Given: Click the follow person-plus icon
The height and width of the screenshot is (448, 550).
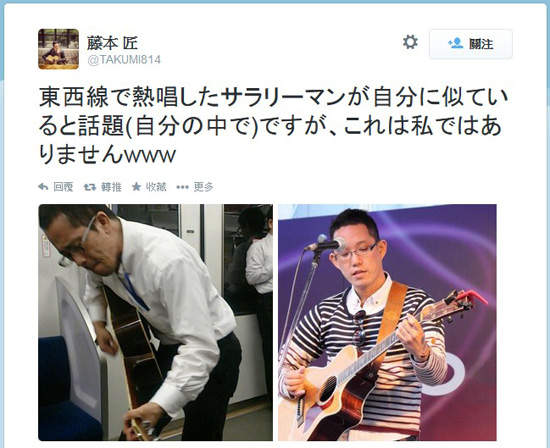Looking at the screenshot, I should 456,44.
